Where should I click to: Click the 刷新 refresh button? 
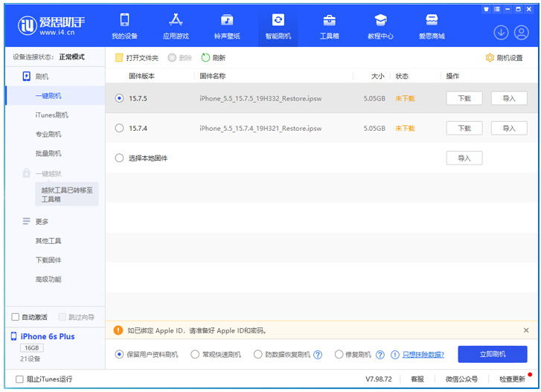214,57
